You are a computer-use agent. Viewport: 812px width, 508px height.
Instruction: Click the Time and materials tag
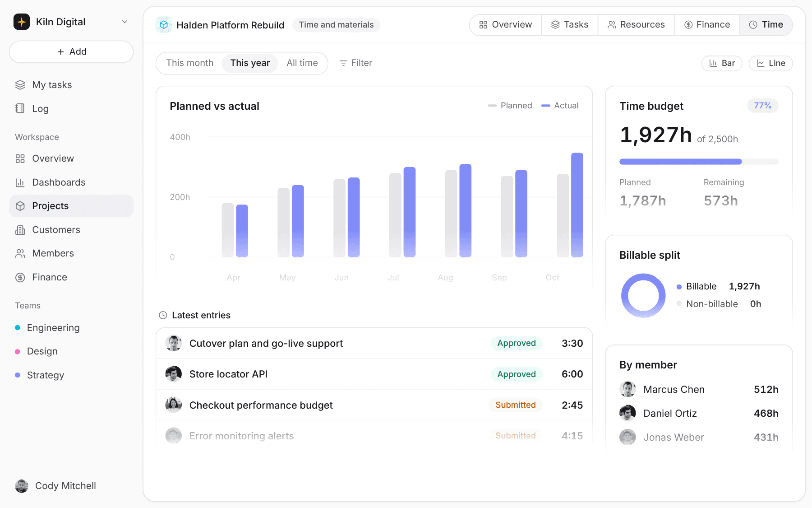point(336,25)
